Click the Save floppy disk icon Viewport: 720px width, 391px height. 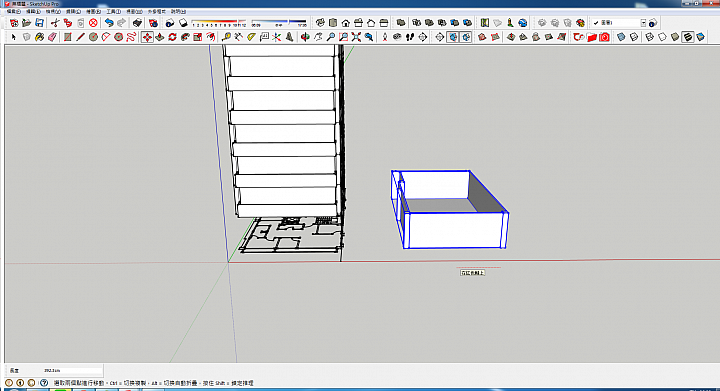pyautogui.click(x=39, y=22)
